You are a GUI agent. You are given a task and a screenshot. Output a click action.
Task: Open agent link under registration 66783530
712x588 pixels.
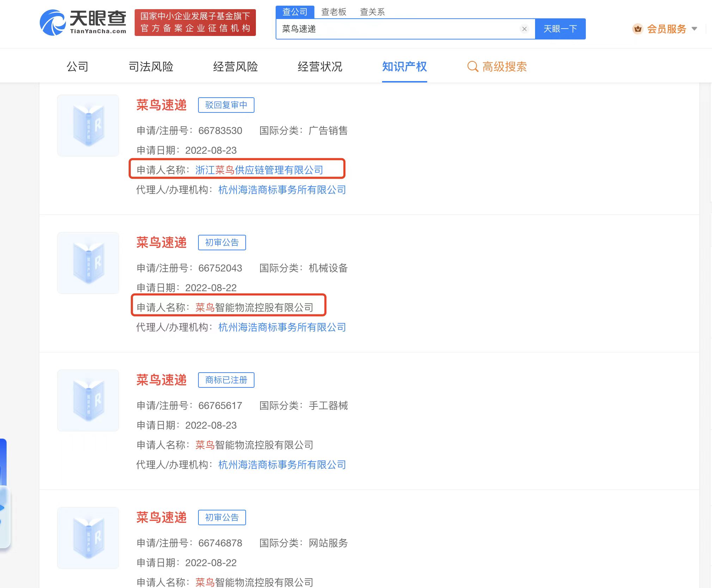[x=282, y=190]
